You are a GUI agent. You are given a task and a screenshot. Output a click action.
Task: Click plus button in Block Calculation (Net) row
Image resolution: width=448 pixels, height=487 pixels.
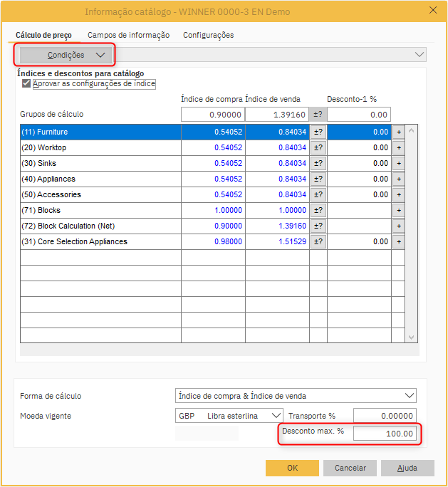(x=398, y=226)
